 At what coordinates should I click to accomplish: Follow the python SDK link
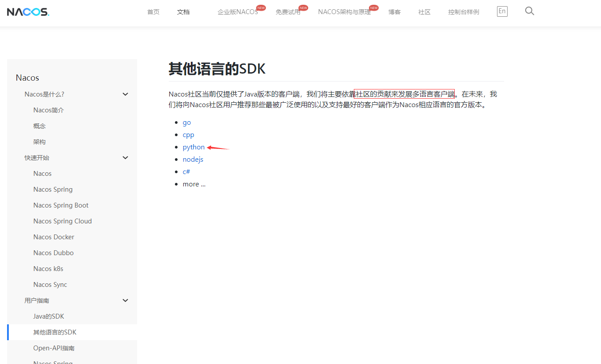[x=194, y=147]
